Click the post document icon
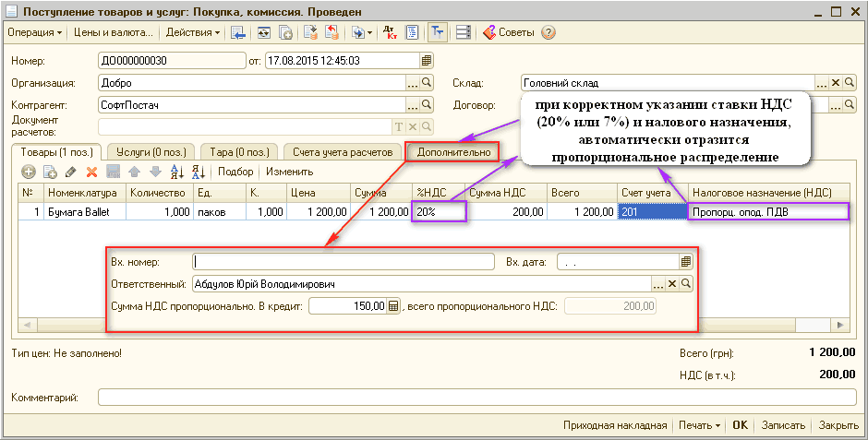 [311, 32]
